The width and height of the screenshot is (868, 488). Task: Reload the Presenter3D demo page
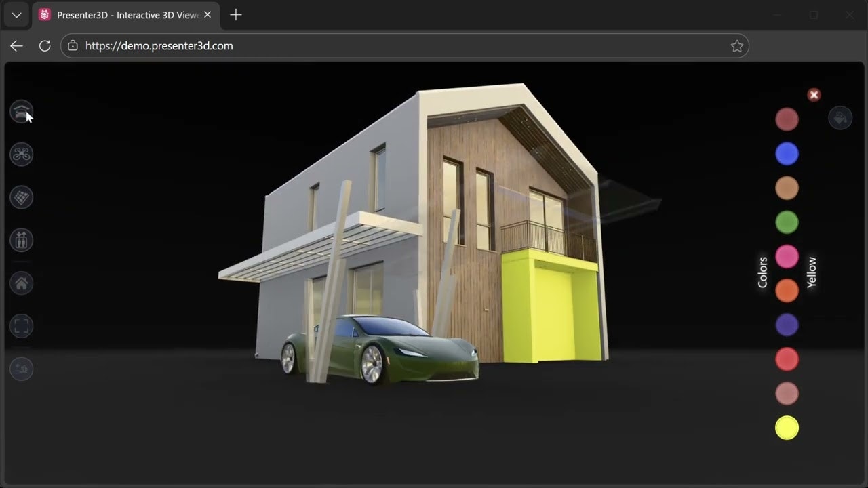(45, 45)
